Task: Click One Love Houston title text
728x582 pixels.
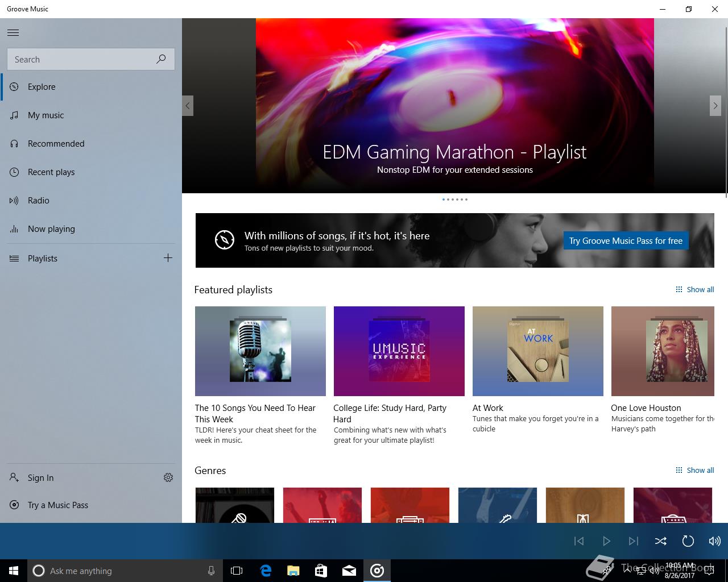Action: pyautogui.click(x=646, y=408)
